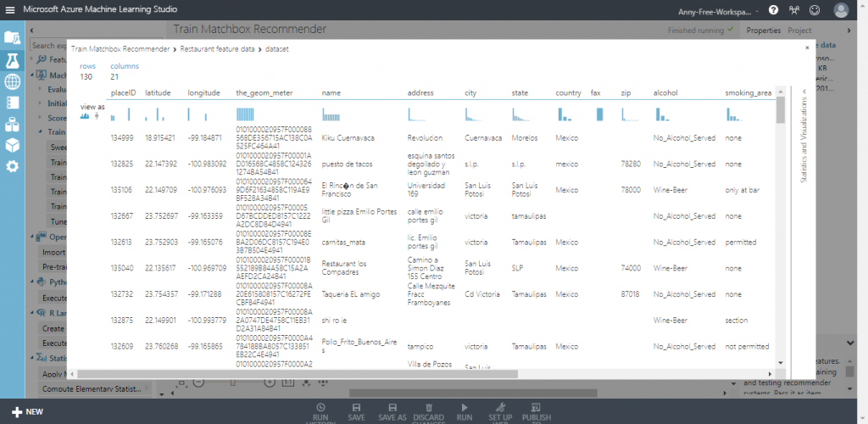
Task: Click Set Up Web Service button
Action: click(500, 414)
